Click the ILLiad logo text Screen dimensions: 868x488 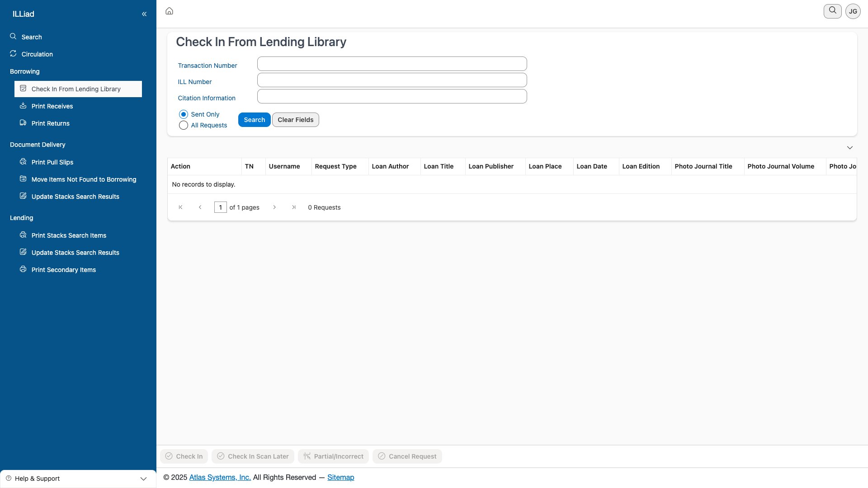[24, 14]
